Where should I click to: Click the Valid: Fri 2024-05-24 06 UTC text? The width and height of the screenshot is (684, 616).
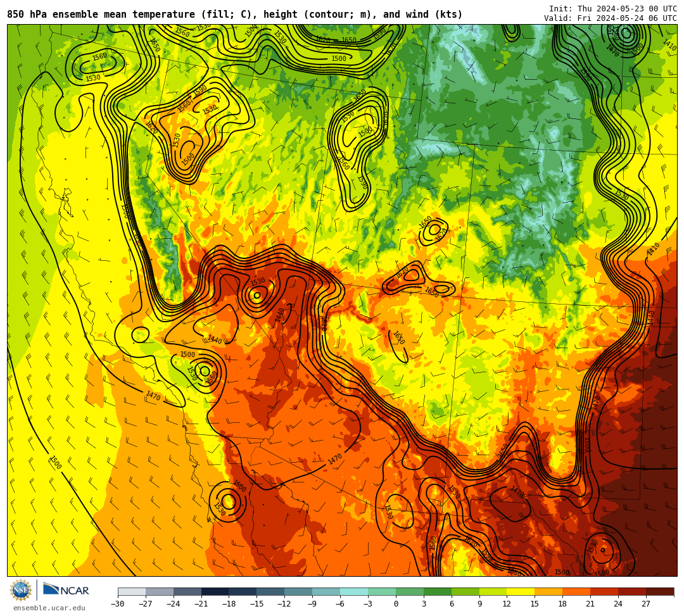coord(611,18)
